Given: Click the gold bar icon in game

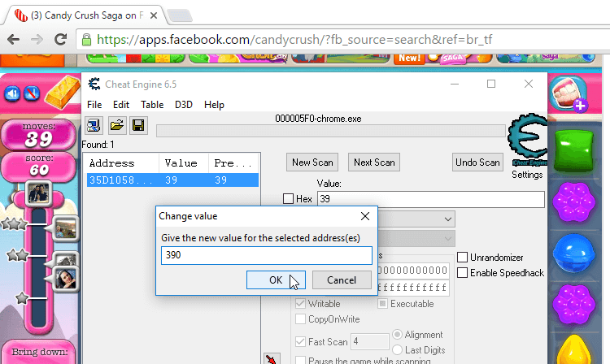Looking at the screenshot, I should tap(63, 92).
